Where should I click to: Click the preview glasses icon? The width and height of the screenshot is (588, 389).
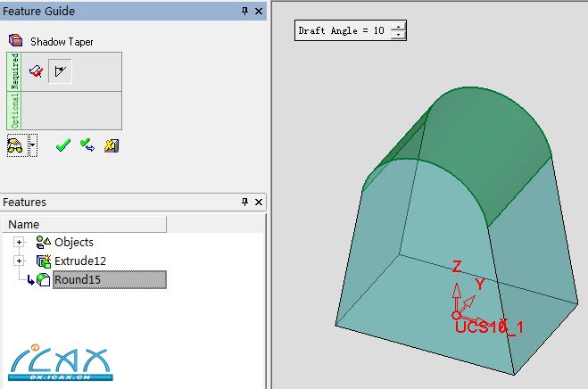(15, 145)
